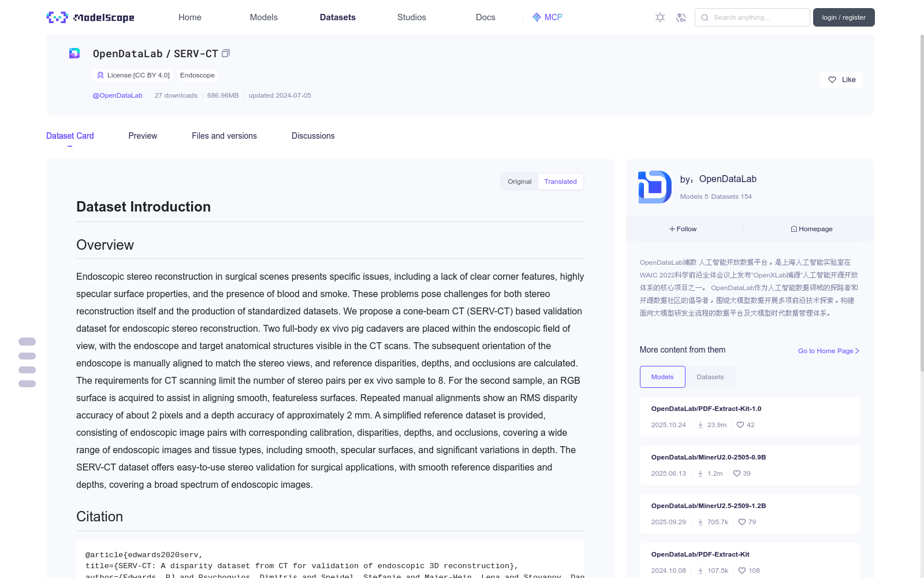
Task: Click the OpenDataLab breadcrumb name
Action: 128,54
